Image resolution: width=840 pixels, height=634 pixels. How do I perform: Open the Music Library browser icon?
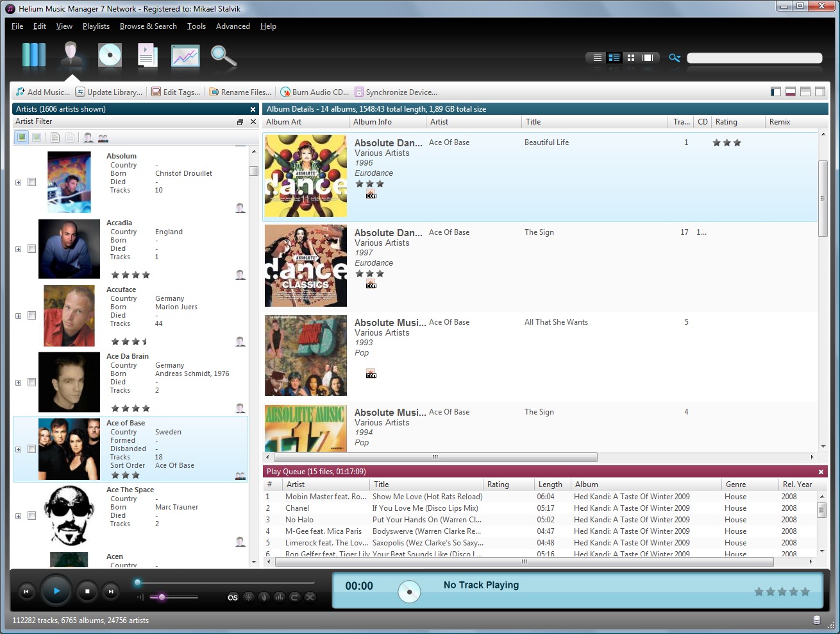coord(34,55)
